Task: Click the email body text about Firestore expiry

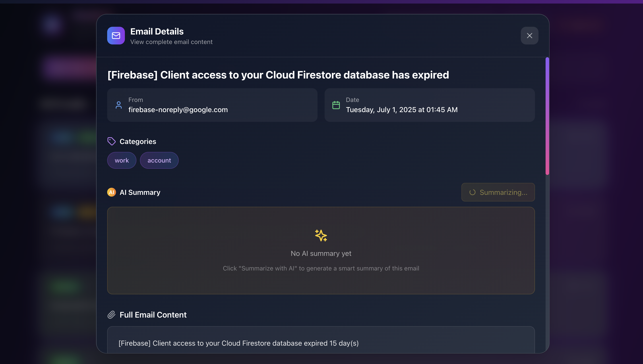Action: coord(238,343)
